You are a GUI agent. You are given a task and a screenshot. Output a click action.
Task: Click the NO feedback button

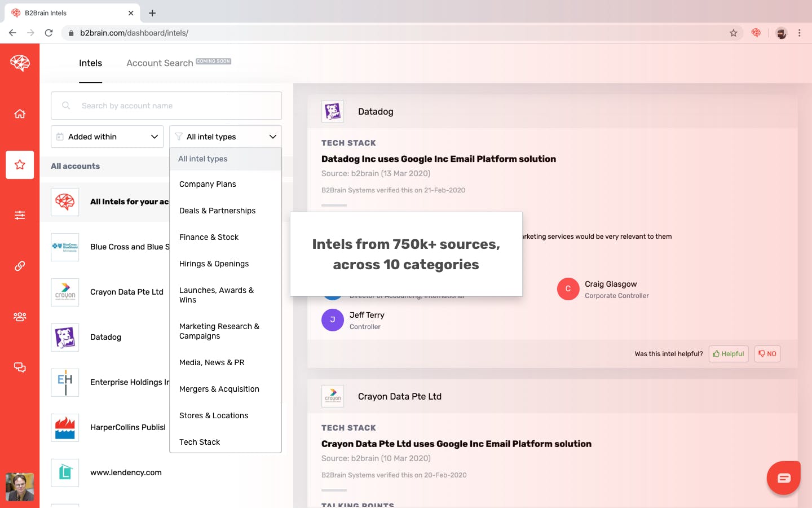coord(767,354)
